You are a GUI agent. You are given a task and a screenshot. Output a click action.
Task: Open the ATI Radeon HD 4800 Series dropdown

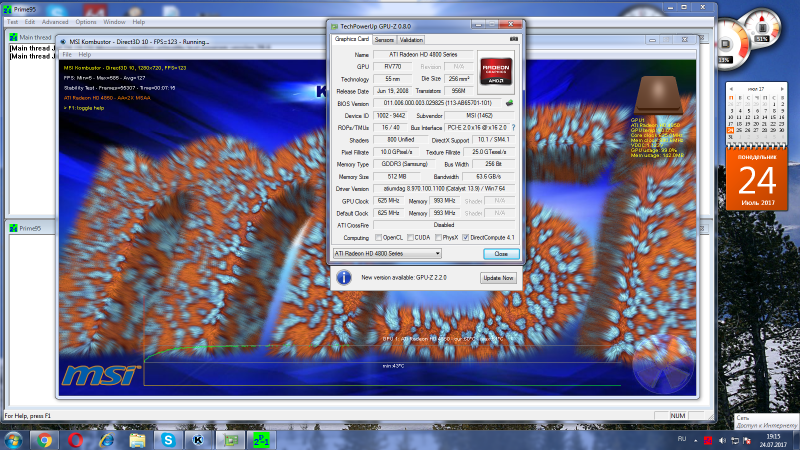point(387,254)
